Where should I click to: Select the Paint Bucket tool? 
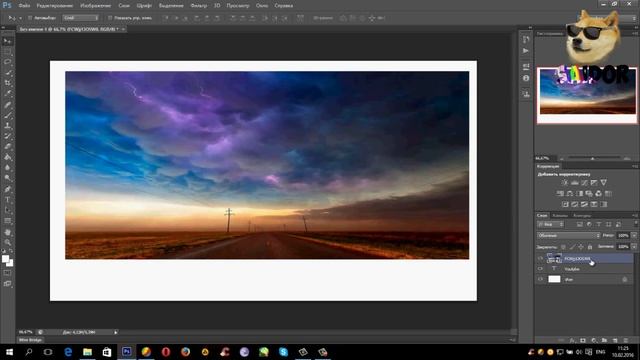point(7,157)
